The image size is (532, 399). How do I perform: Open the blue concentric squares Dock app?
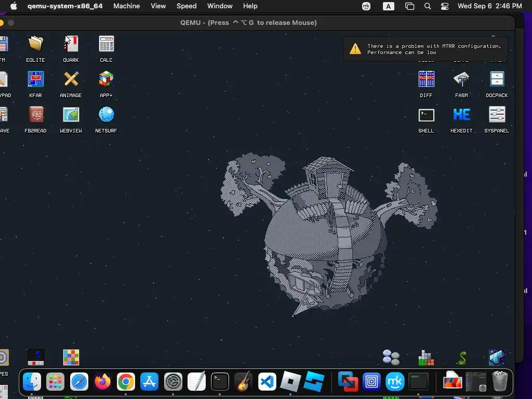coord(371,382)
